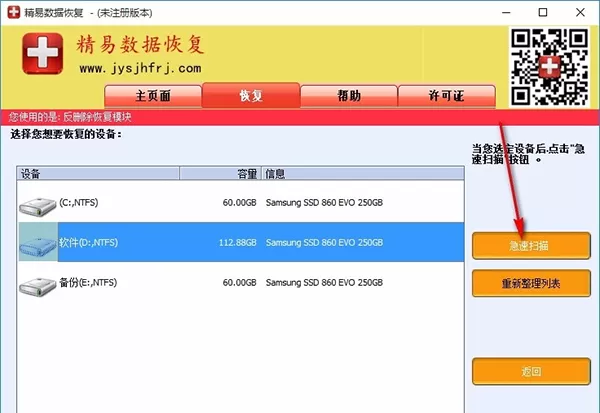
Task: Click the 112.88GB capacity value
Action: (x=238, y=243)
